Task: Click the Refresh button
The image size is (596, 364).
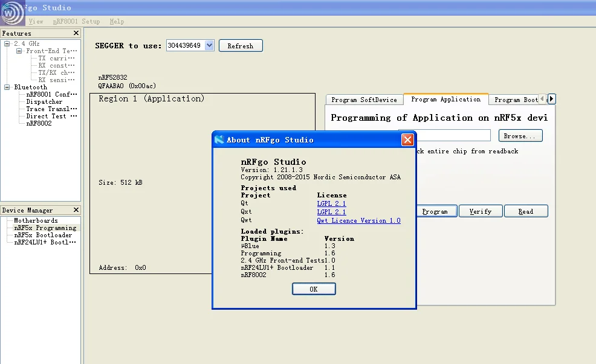Action: tap(241, 46)
